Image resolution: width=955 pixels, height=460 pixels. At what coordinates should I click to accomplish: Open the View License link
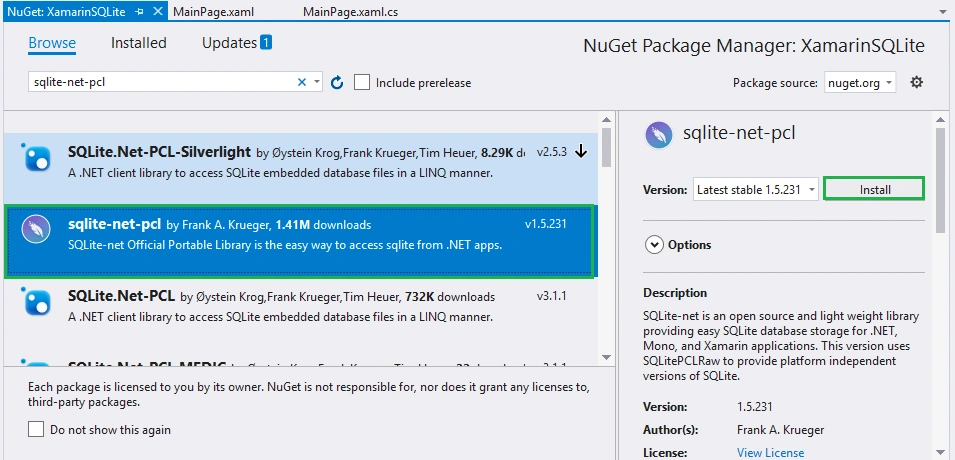(x=770, y=453)
